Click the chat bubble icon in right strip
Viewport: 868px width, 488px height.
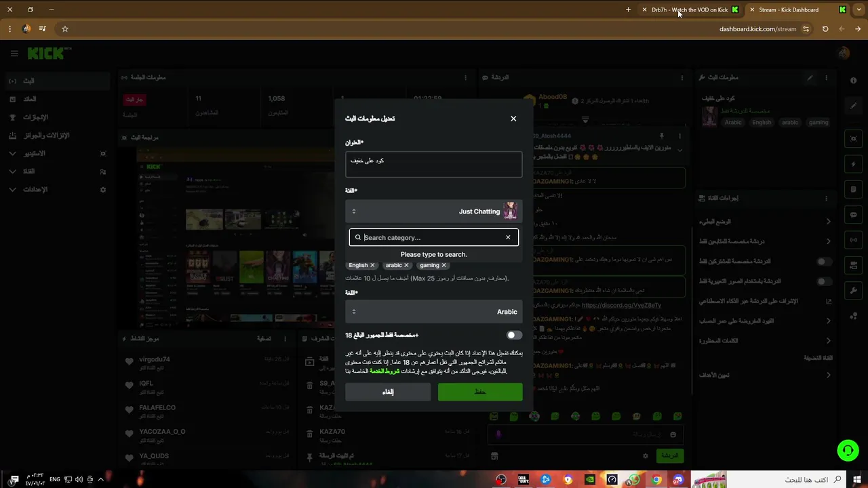(x=854, y=215)
